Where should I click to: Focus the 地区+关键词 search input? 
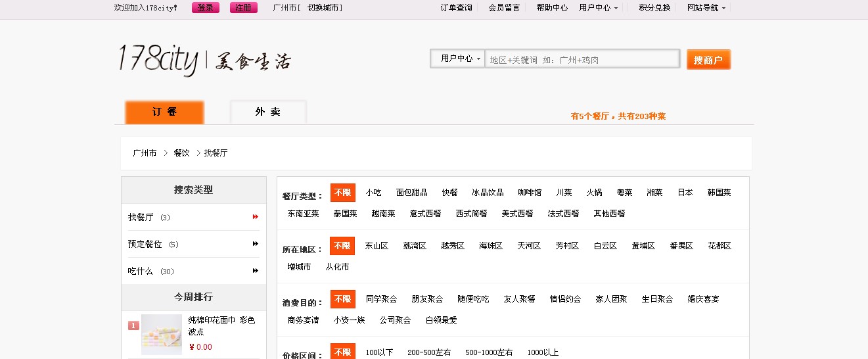coord(582,59)
